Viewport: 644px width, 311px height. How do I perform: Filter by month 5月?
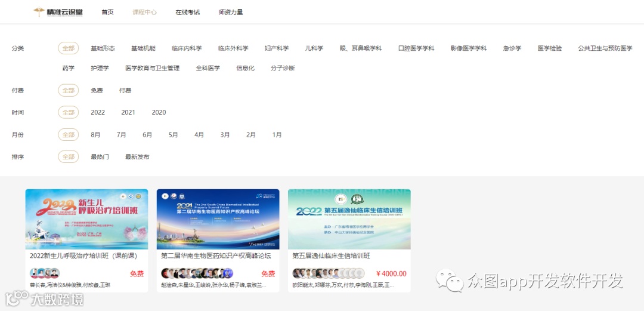(x=173, y=134)
